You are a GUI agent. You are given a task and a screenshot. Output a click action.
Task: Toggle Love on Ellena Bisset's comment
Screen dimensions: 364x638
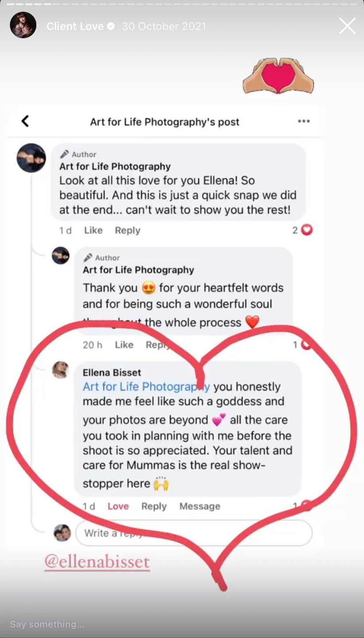click(118, 506)
